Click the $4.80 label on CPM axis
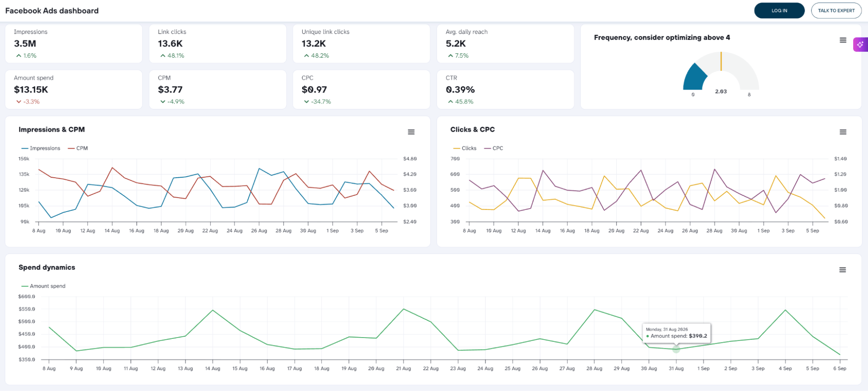Viewport: 868px width, 391px height. pos(410,159)
